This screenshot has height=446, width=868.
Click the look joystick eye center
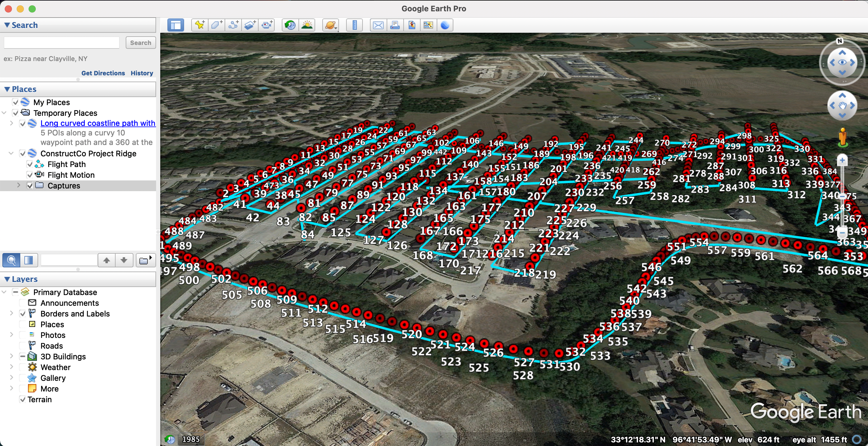click(842, 62)
